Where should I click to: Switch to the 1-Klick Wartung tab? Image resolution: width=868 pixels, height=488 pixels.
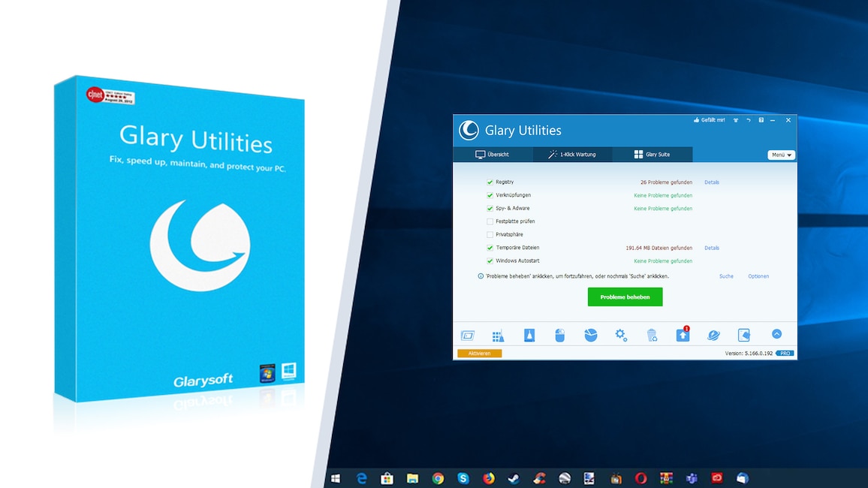(x=572, y=155)
